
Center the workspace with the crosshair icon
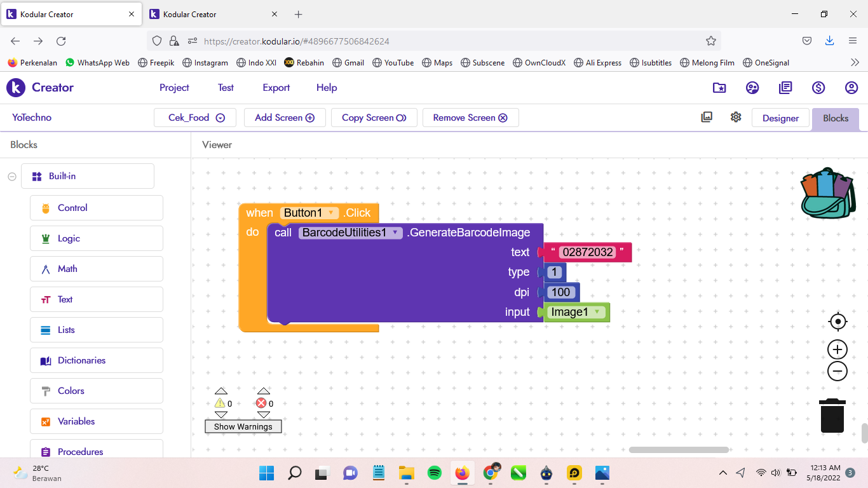(837, 322)
